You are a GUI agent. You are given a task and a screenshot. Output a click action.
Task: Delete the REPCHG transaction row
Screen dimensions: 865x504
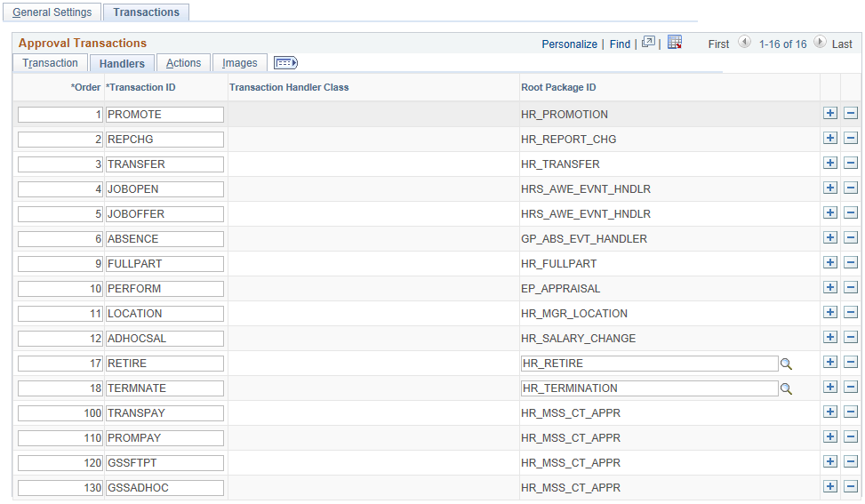[x=851, y=138]
